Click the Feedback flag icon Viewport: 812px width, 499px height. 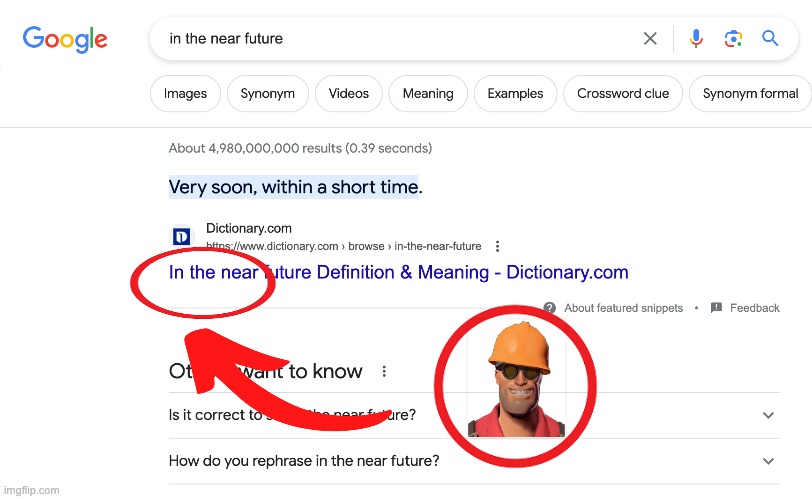[x=716, y=307]
